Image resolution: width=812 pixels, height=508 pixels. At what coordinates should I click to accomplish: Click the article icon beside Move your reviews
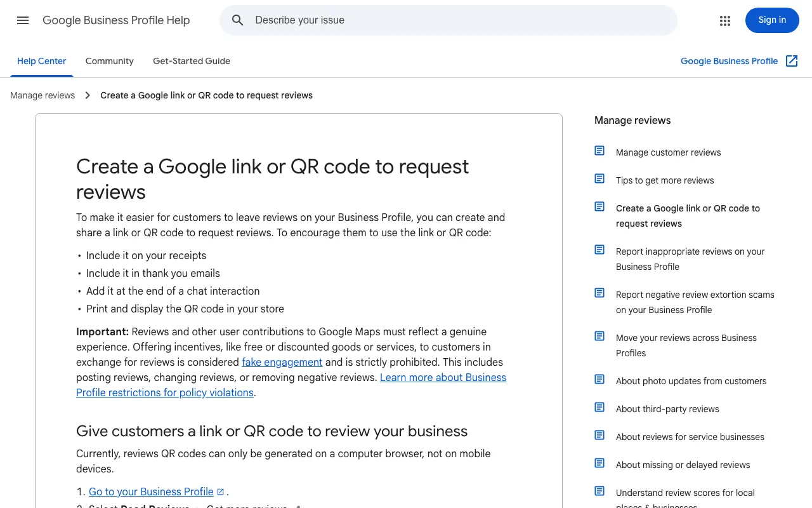point(599,336)
